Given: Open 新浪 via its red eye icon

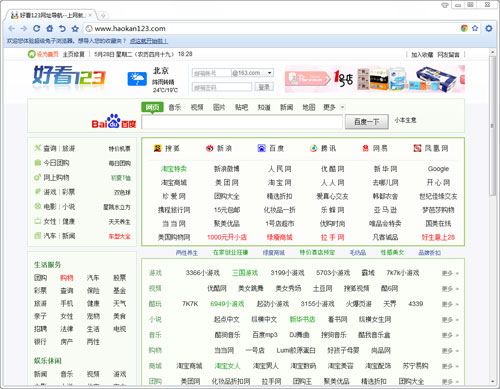Looking at the screenshot, I should [x=209, y=148].
